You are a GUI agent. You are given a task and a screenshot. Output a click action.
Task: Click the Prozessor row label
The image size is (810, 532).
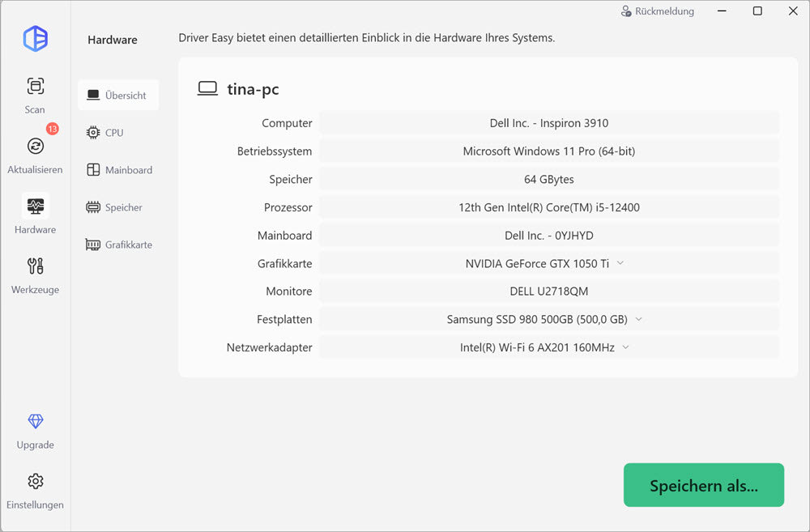click(x=288, y=207)
